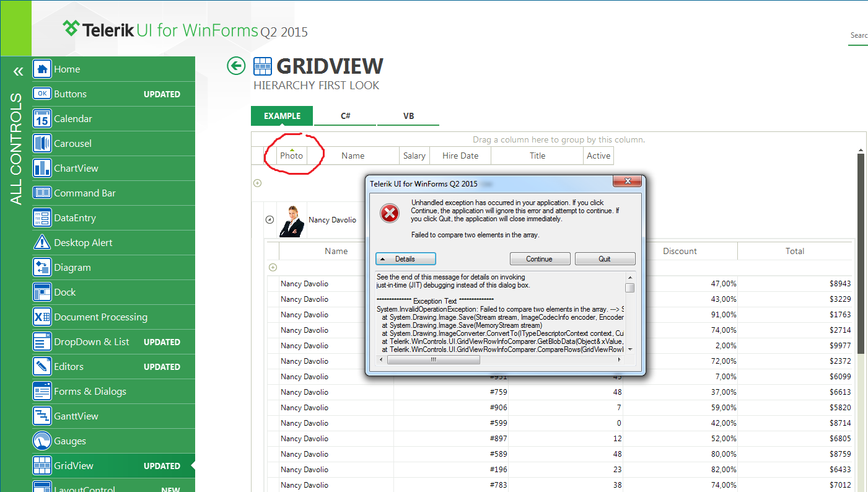Select the Carousel control icon
Viewport: 868px width, 492px height.
click(42, 143)
